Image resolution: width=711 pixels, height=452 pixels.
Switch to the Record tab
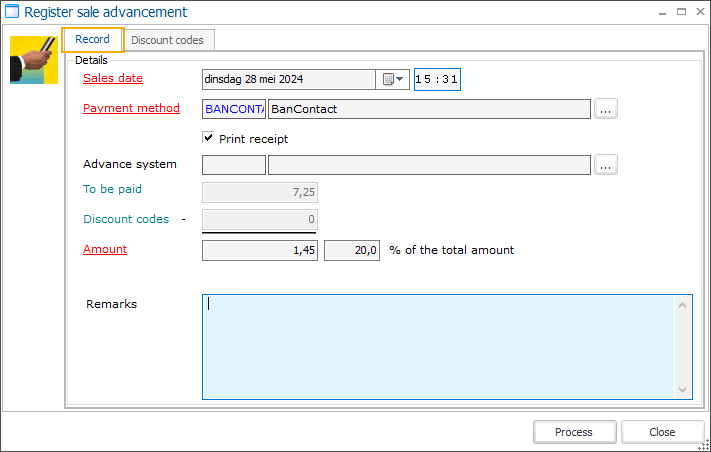tap(92, 40)
